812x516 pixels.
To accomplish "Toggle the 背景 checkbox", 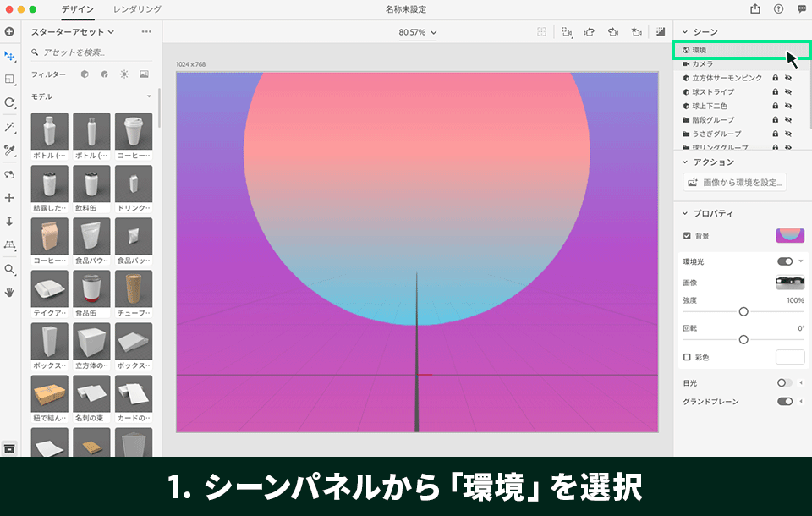I will (687, 236).
